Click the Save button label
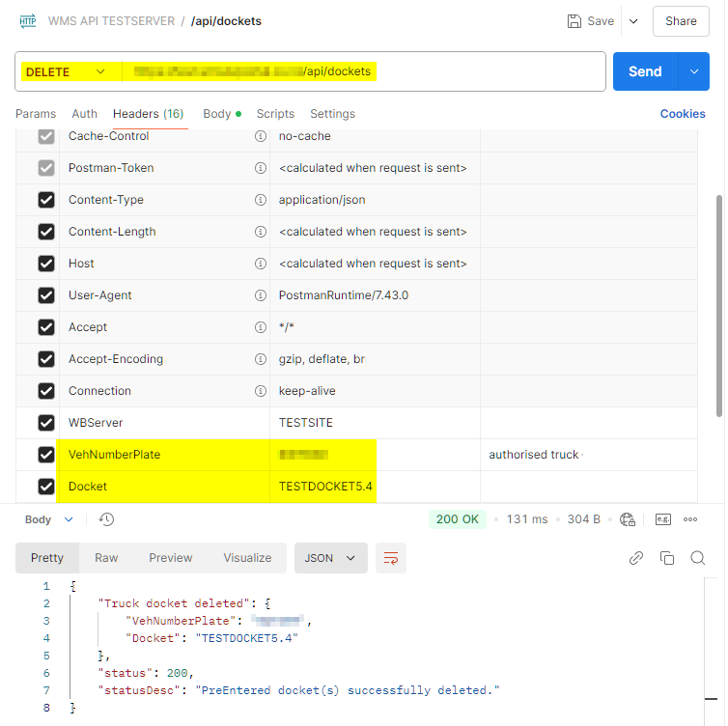Viewport: 728px width, 726px height. tap(601, 21)
